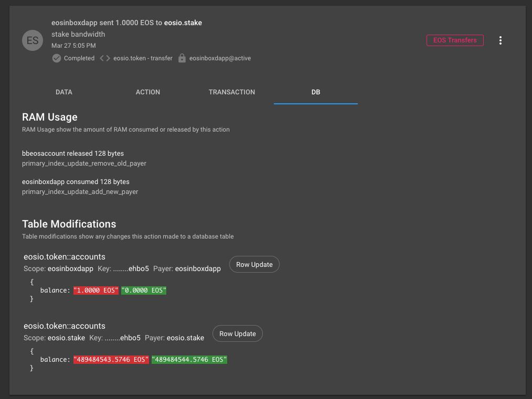Click the eosinboxdapp@active authorization label
532x399 pixels.
click(x=220, y=58)
